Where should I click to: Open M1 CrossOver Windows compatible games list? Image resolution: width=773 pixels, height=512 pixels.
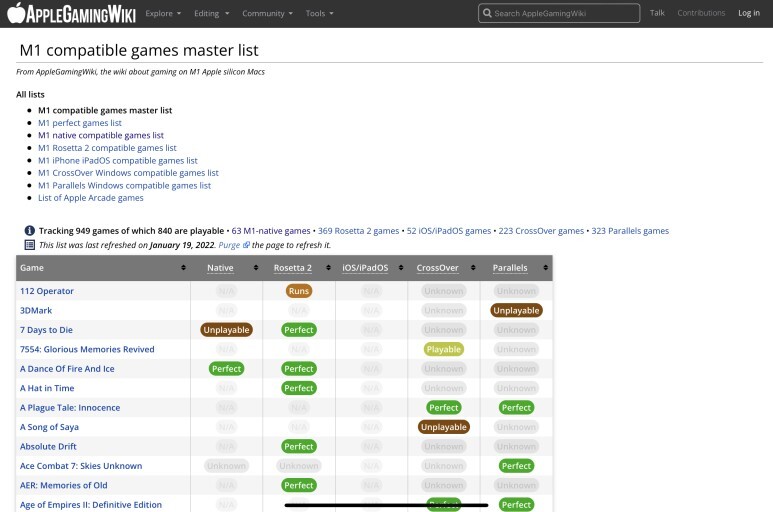[x=128, y=173]
